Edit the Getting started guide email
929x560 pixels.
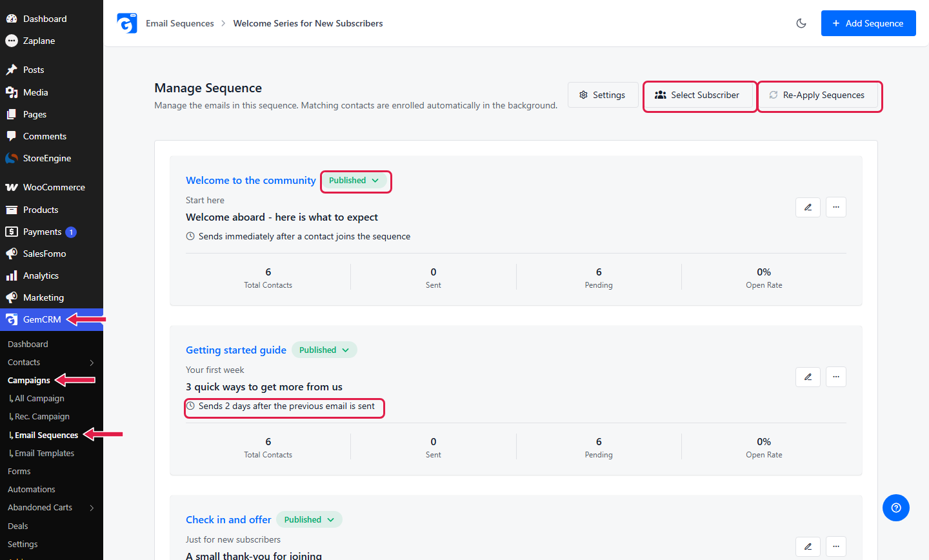808,377
